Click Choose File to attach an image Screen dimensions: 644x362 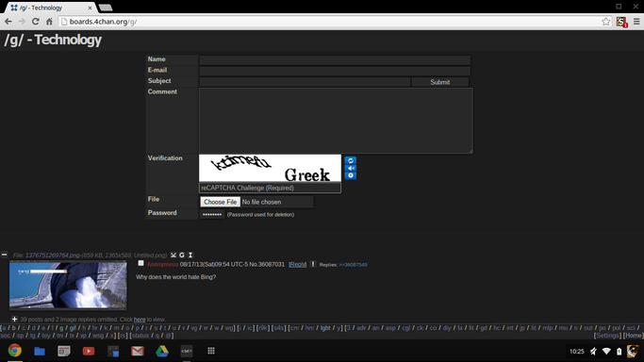[220, 202]
